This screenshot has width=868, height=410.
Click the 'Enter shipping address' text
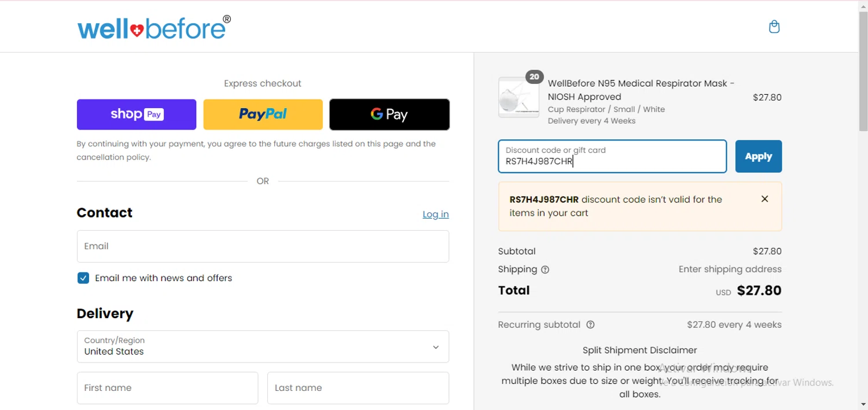click(730, 269)
